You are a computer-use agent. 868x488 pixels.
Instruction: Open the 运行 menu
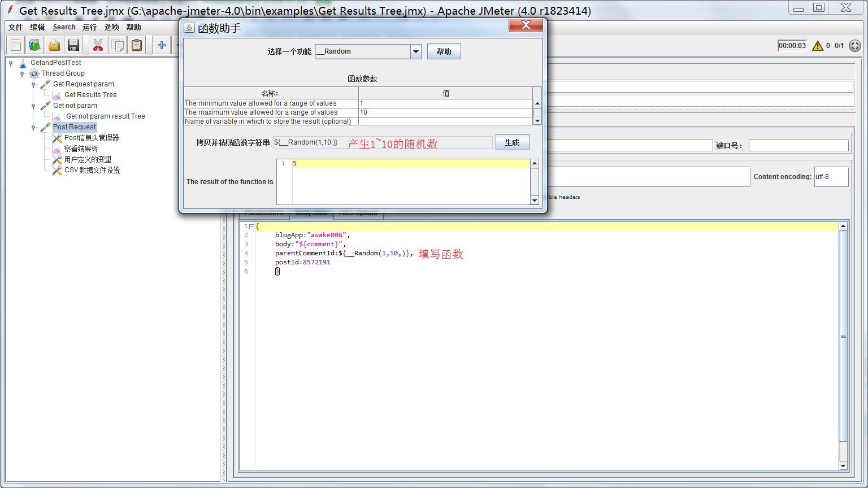click(89, 27)
